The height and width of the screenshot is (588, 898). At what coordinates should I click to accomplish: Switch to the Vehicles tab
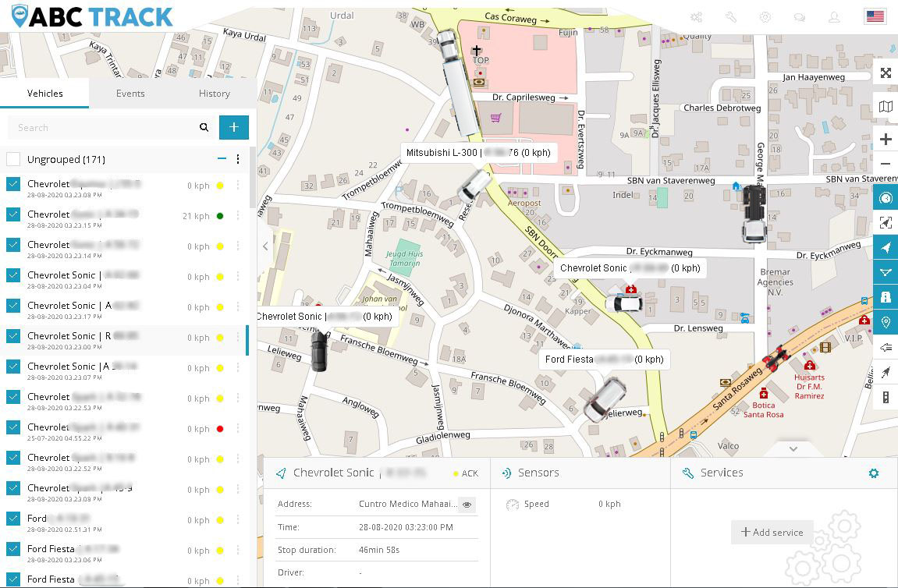coord(44,94)
